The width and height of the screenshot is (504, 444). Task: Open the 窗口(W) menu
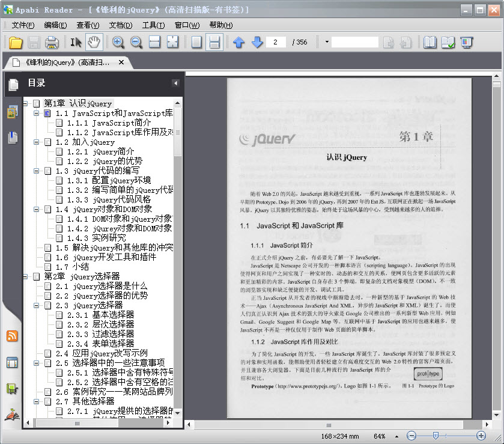(x=187, y=25)
